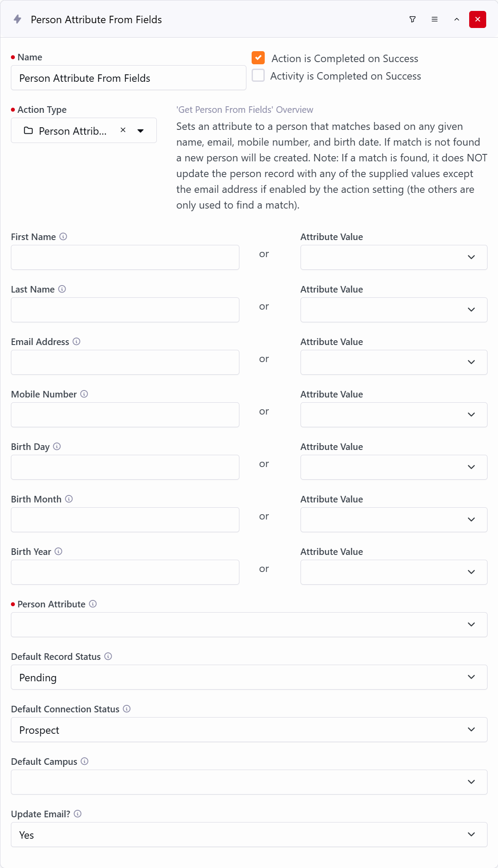Clear the selected Action Type value

pos(123,130)
